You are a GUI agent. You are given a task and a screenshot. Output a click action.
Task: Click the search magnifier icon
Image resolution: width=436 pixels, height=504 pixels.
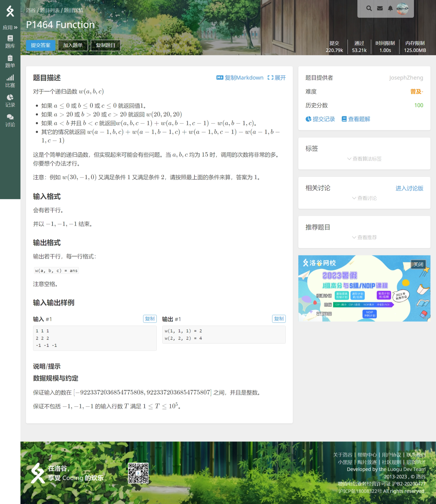tap(369, 8)
